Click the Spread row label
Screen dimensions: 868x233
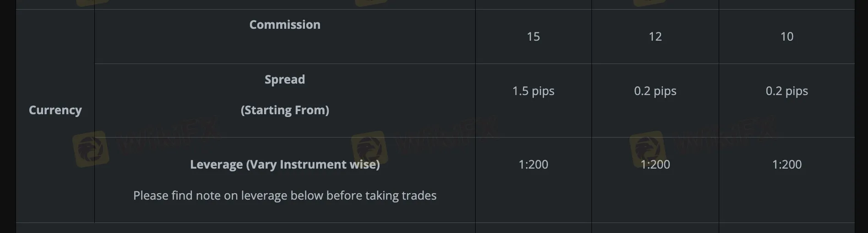click(285, 79)
